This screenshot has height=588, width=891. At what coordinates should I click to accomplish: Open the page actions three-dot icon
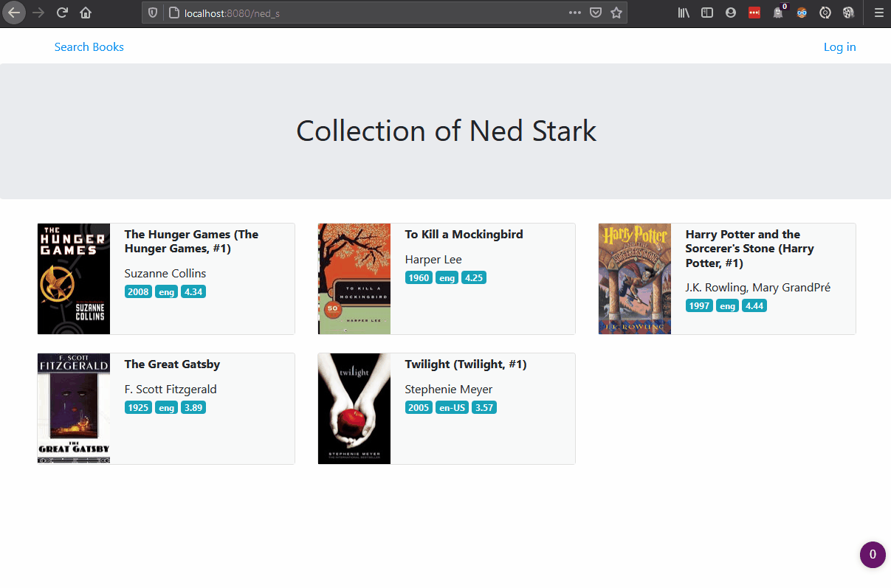[x=575, y=13]
